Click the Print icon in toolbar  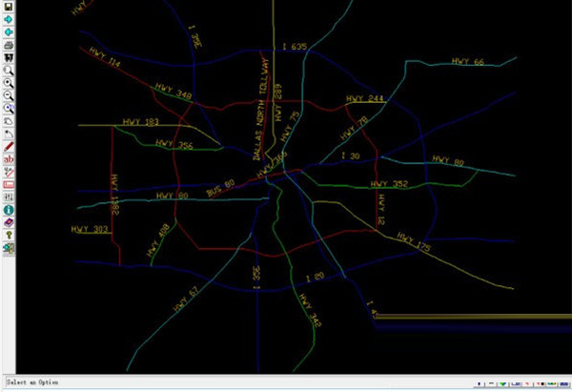tap(9, 44)
